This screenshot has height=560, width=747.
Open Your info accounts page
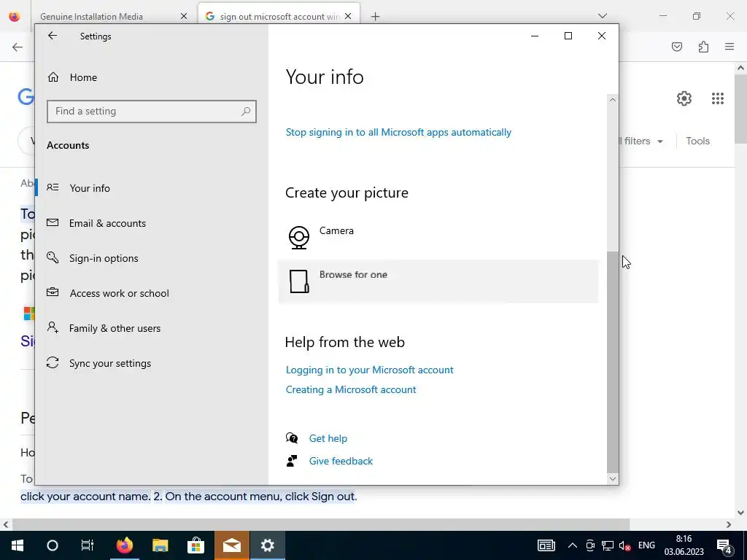click(152, 188)
